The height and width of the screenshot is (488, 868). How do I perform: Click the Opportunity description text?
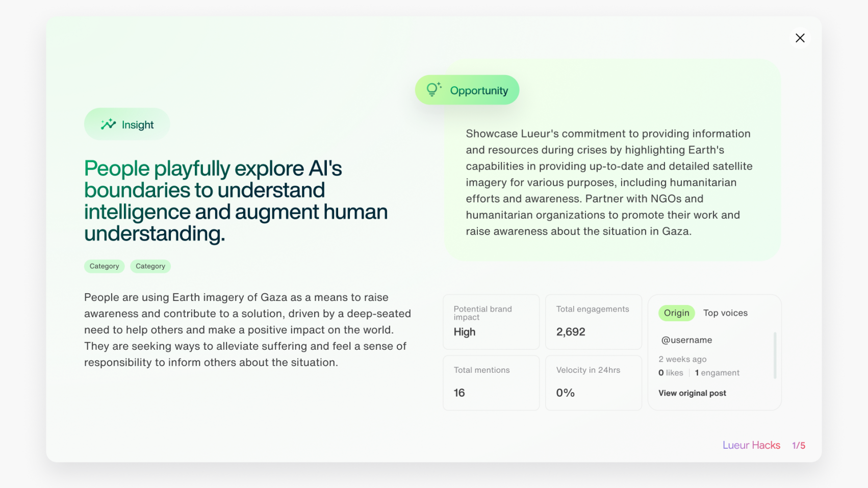pyautogui.click(x=609, y=183)
